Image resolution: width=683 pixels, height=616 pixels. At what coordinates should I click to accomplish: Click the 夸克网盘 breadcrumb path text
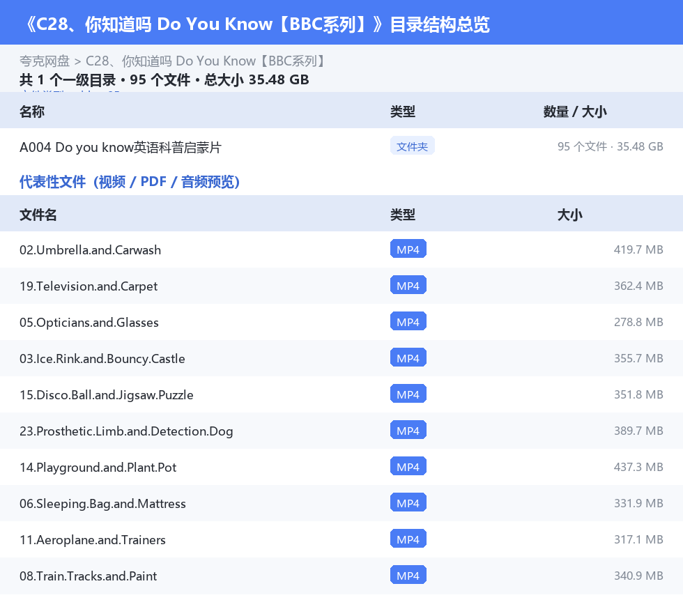(x=173, y=61)
